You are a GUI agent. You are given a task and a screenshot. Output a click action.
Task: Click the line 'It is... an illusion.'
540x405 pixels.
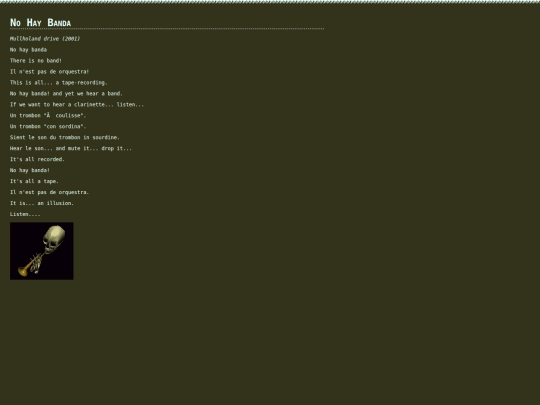coord(42,204)
